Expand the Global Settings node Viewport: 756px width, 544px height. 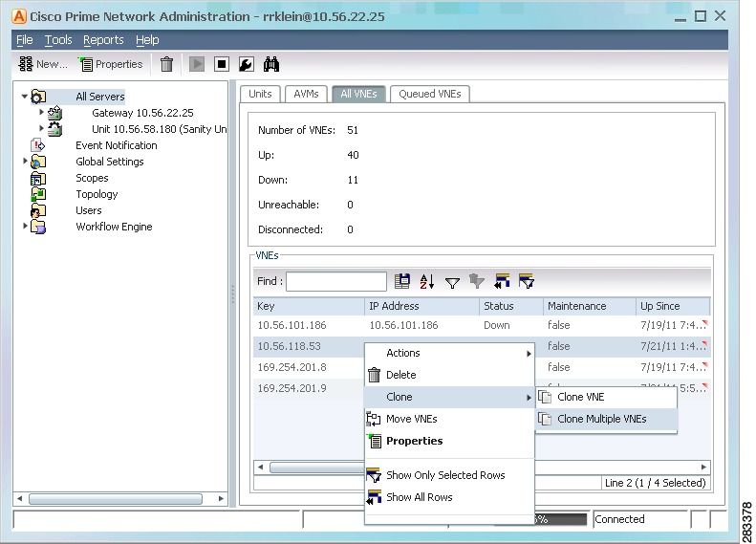25,161
